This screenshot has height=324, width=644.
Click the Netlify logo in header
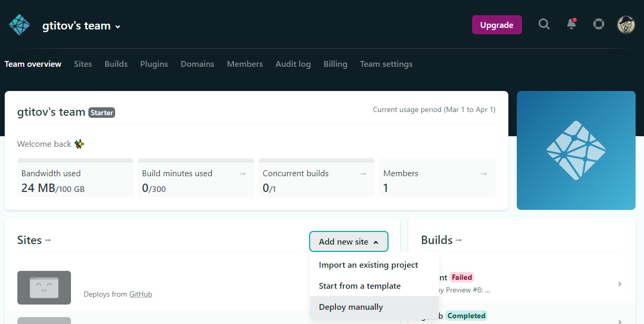(19, 25)
